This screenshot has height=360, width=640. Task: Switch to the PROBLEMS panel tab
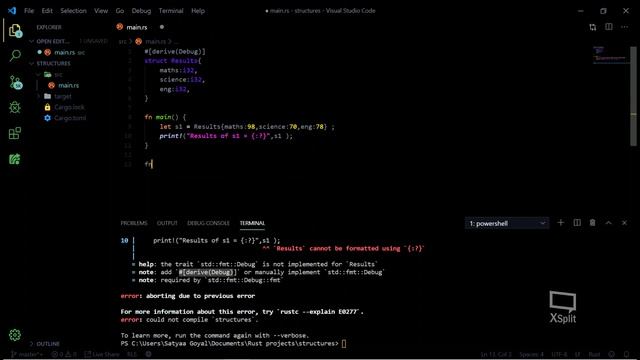pos(134,223)
